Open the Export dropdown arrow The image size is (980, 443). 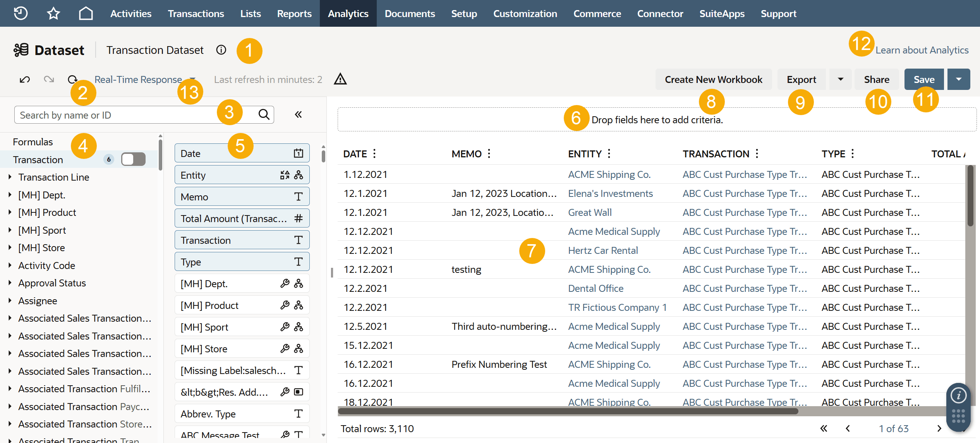[x=840, y=79]
